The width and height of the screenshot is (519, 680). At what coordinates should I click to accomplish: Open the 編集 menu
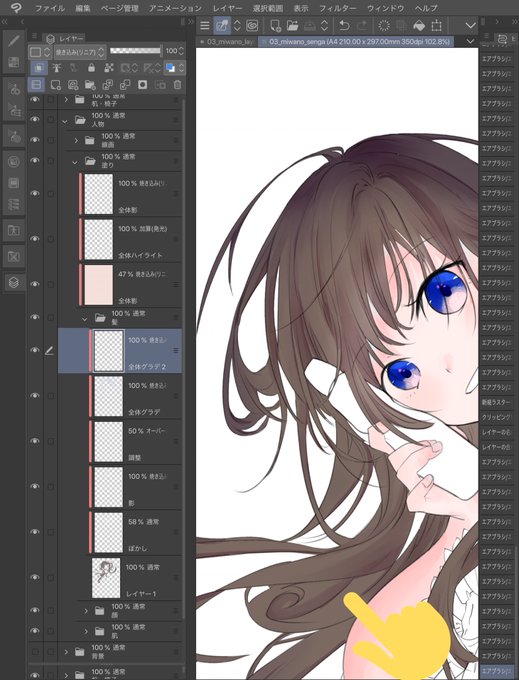coord(83,8)
